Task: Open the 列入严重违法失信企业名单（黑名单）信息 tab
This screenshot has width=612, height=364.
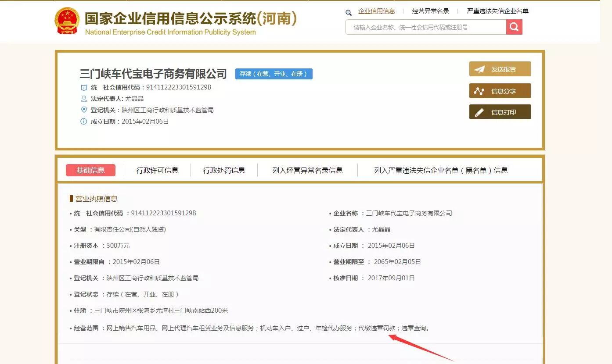Action: tap(441, 170)
